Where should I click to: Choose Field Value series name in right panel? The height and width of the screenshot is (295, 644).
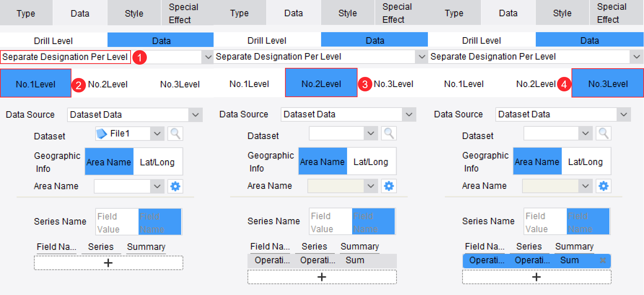coord(545,222)
